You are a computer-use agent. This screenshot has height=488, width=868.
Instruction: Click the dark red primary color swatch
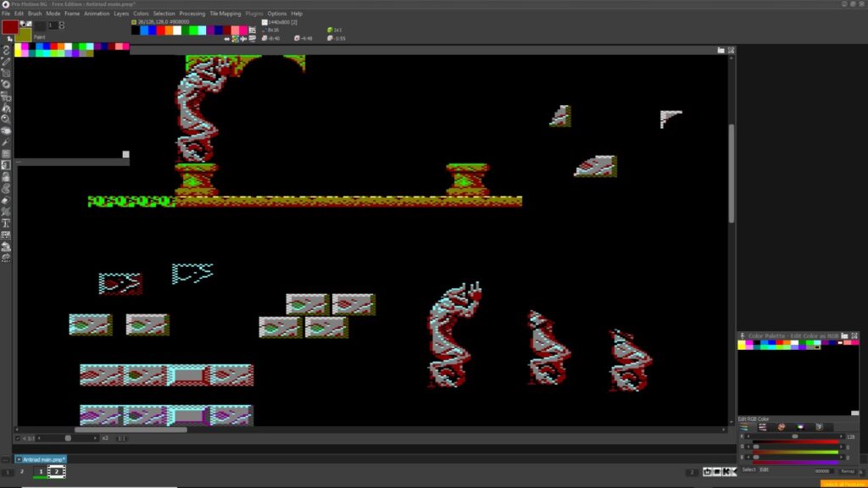coord(9,27)
